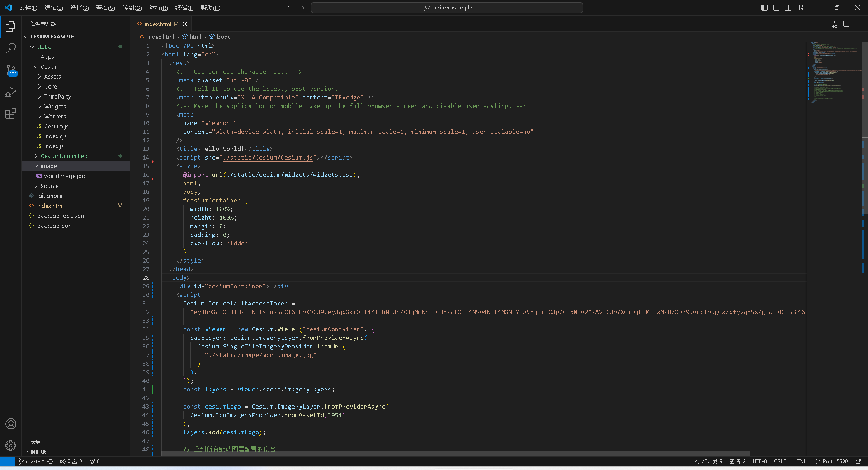Toggle the bottom panel layout icon

[x=776, y=8]
